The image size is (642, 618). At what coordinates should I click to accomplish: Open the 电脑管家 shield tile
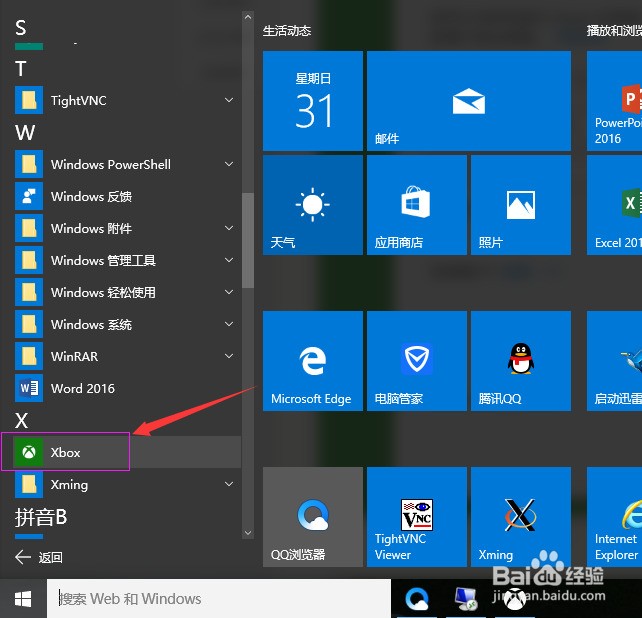(x=417, y=361)
